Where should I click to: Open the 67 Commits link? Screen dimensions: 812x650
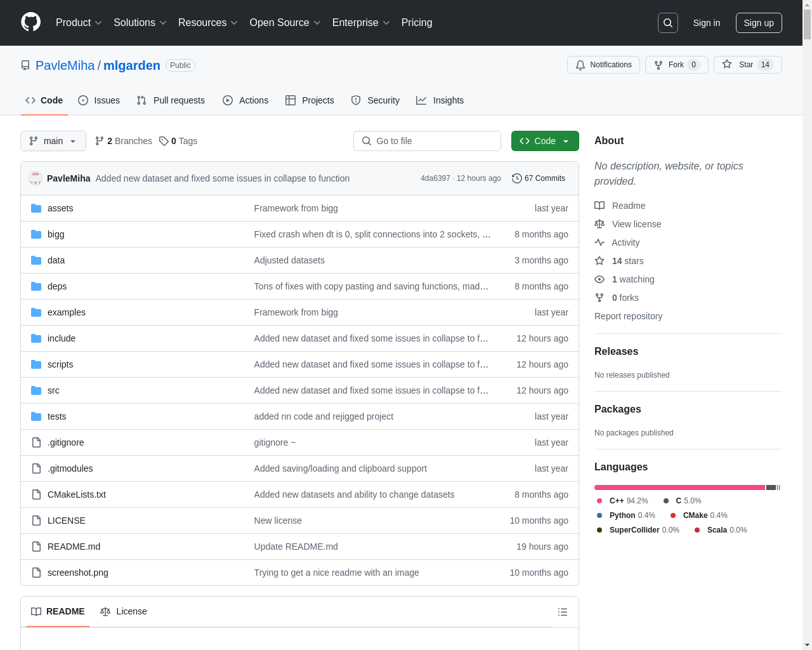coord(539,178)
